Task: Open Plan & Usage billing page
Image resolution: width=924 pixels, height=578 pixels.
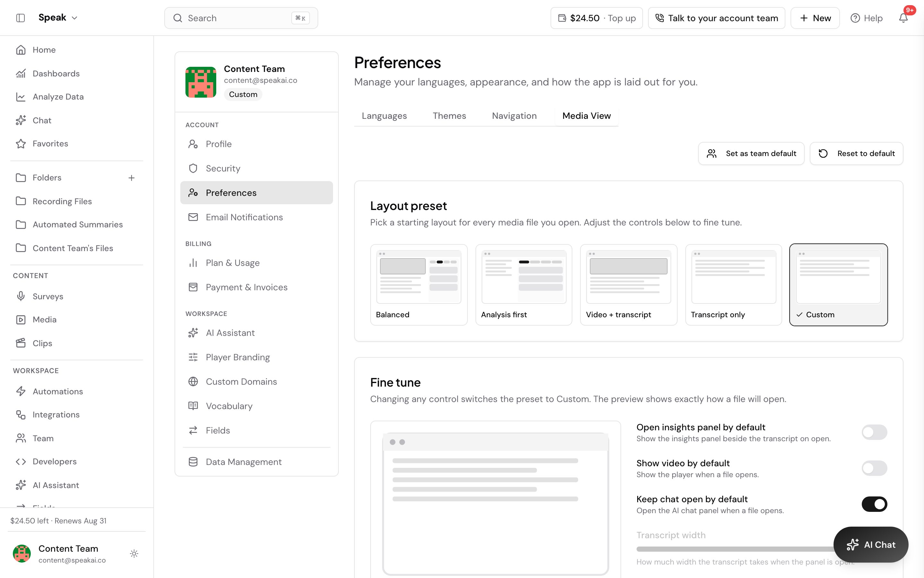Action: (x=257, y=263)
